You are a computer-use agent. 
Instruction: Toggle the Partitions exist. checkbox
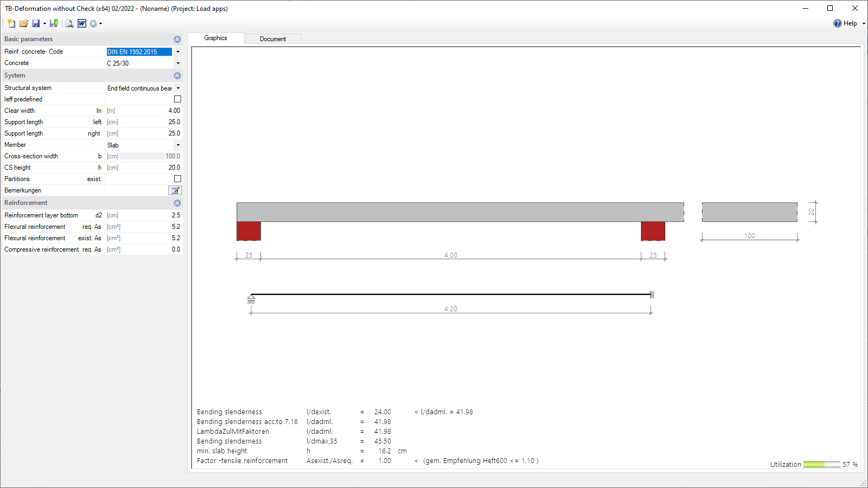(x=177, y=179)
